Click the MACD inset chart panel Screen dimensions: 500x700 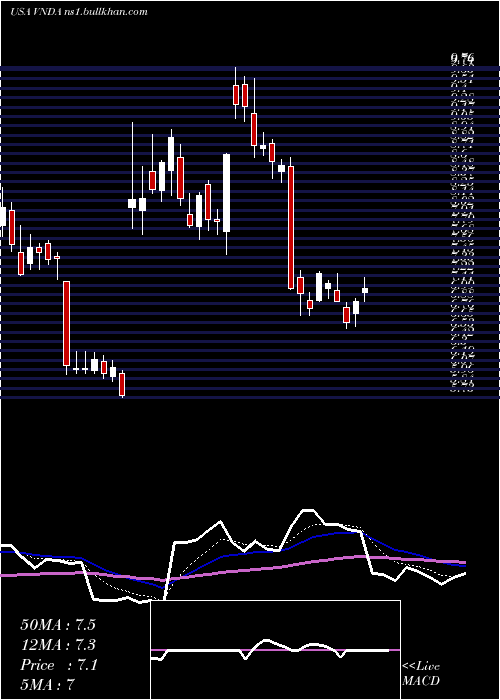tap(275, 650)
